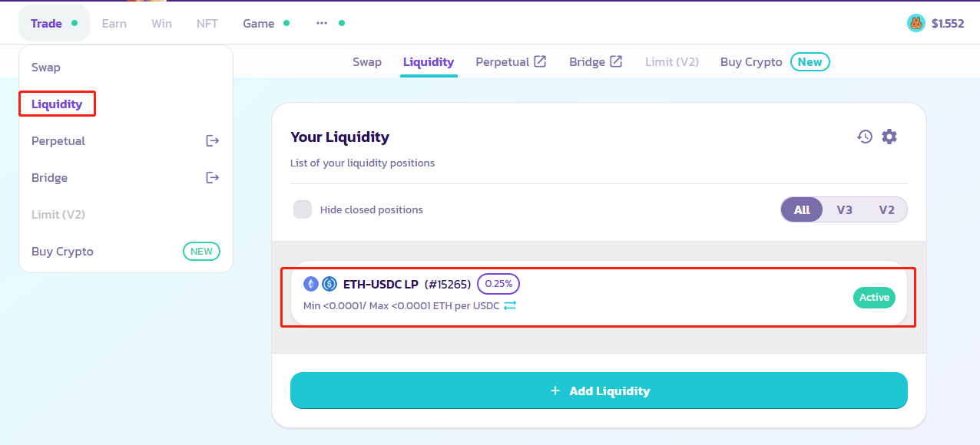Screen dimensions: 980x445
Task: Click the CAKE price bunny icon
Action: 915,23
